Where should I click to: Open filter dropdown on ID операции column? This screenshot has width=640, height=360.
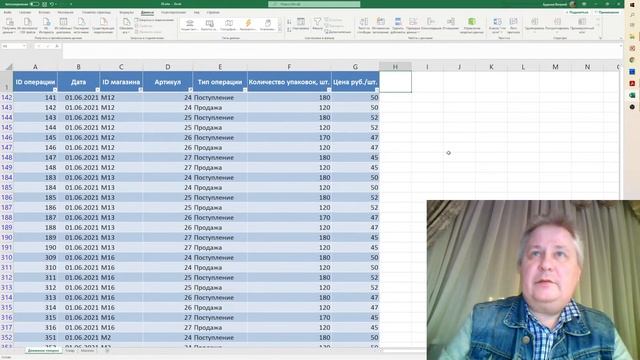coord(55,89)
